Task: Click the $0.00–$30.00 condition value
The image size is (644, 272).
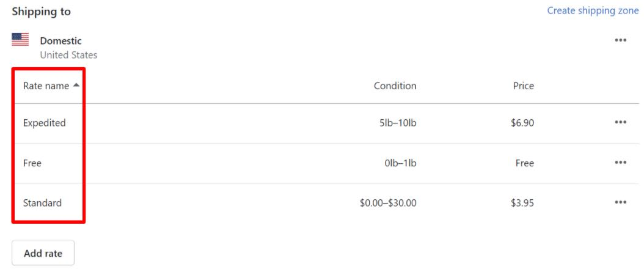Action: tap(388, 203)
